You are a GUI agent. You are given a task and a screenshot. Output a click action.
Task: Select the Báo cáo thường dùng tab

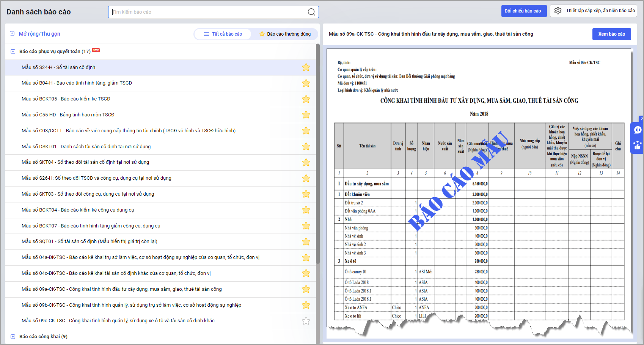click(x=285, y=34)
